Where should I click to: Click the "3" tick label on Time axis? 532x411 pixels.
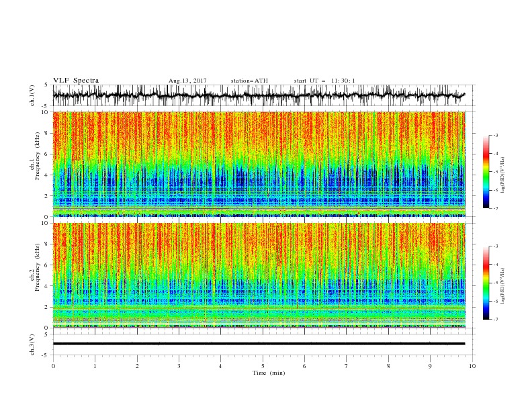tap(179, 366)
